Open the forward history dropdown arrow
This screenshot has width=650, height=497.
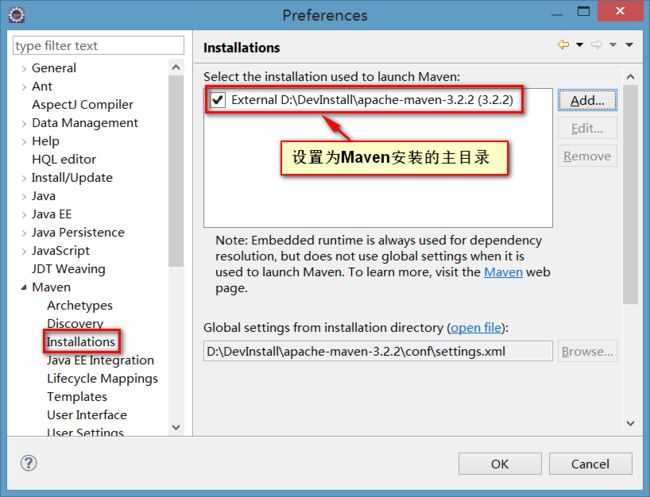(613, 44)
